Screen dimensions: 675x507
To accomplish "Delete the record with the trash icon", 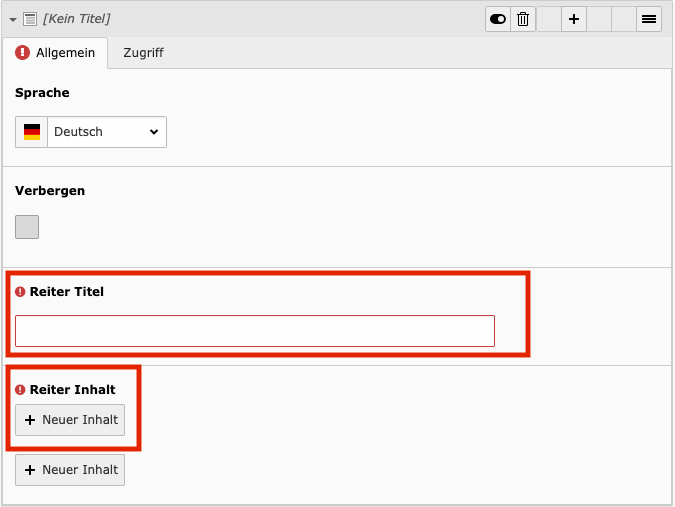I will coord(523,19).
